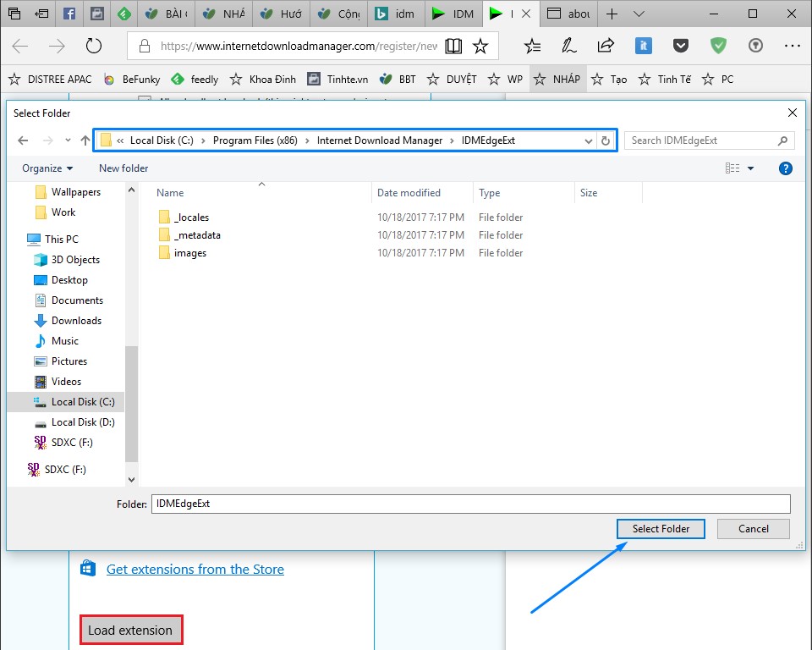Switch to the Facebook tab
Screen dimensions: 812x650
point(69,14)
